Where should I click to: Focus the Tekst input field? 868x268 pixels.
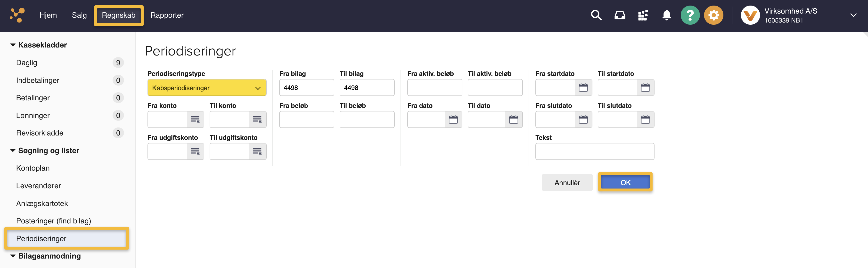[x=594, y=151]
